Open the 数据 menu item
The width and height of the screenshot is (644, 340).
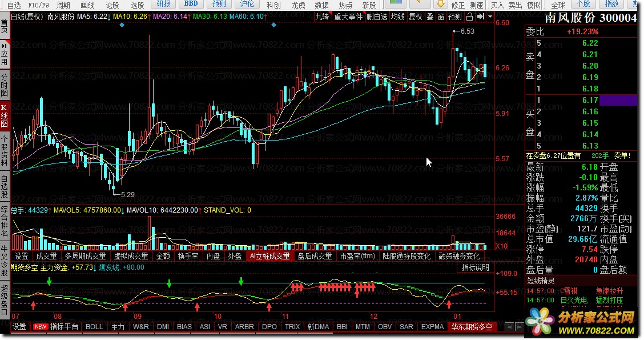tap(321, 5)
